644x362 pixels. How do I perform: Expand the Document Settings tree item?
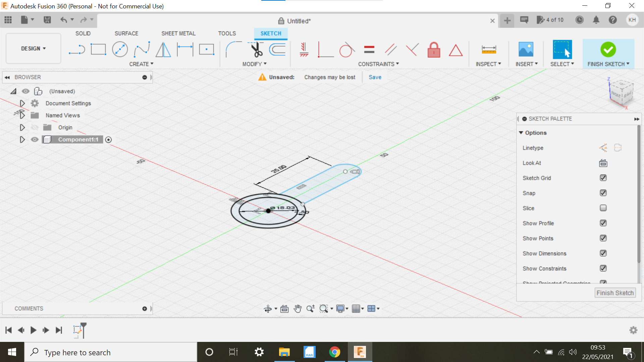(22, 103)
